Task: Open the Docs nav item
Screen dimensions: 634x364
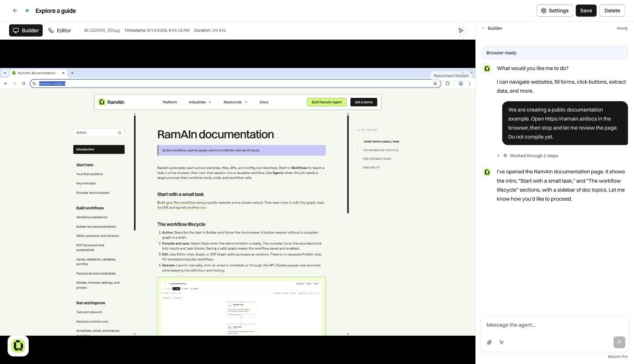Action: tap(264, 102)
